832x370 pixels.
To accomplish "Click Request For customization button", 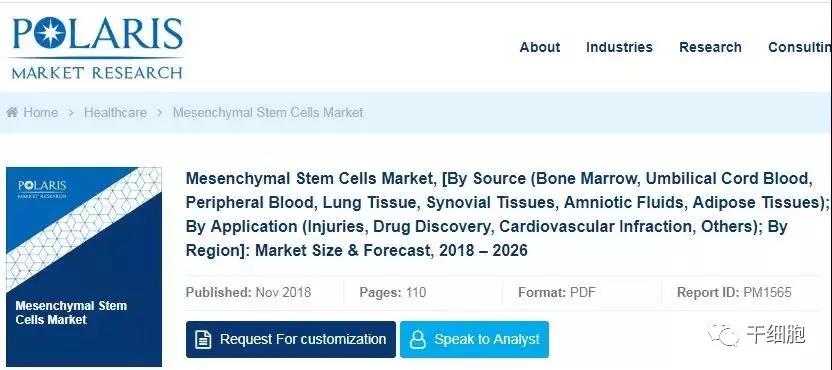I will [291, 339].
